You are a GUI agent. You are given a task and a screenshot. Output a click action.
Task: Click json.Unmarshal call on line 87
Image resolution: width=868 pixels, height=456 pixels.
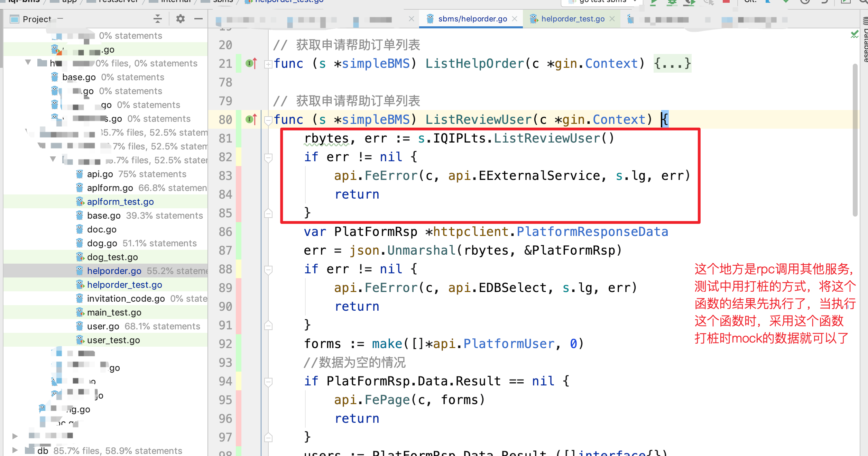click(x=403, y=250)
